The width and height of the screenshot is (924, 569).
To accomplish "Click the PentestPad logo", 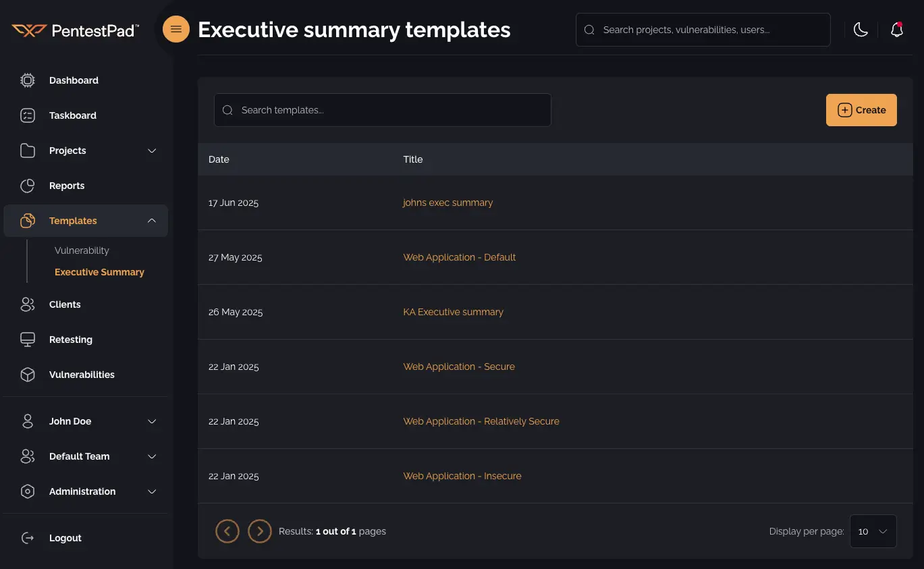I will pos(74,29).
